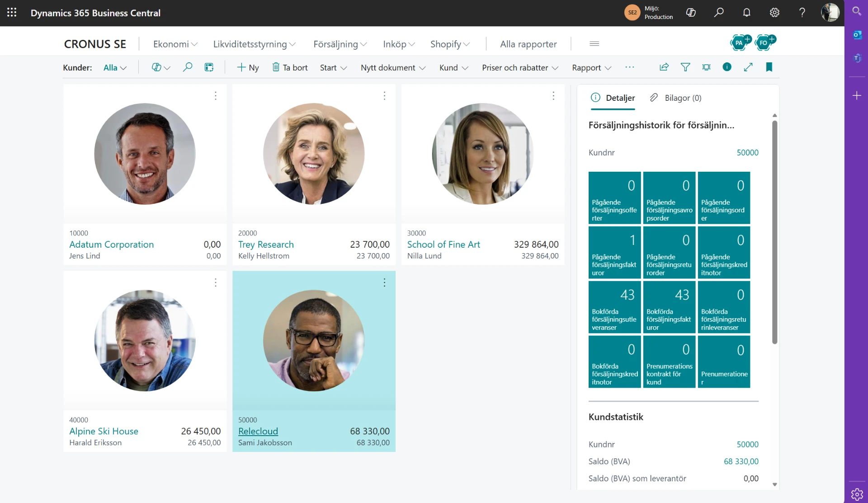
Task: Toggle the filter pane funnel icon
Action: (685, 67)
